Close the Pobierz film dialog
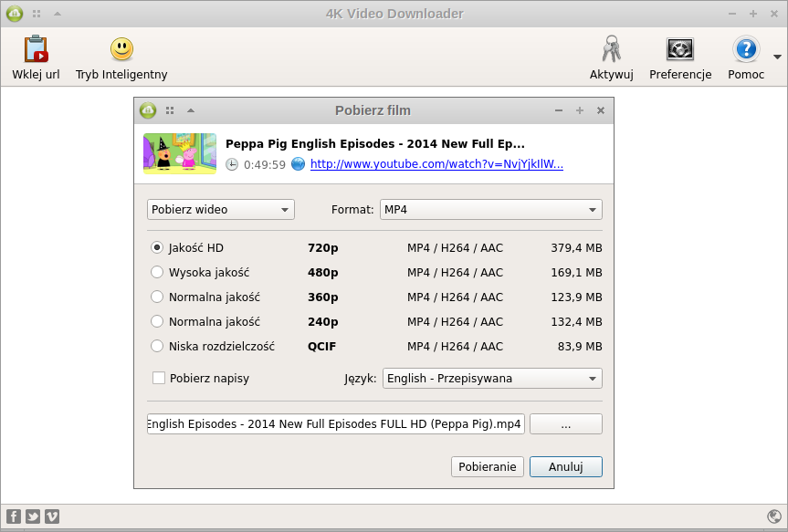Viewport: 788px width, 532px height. [x=601, y=110]
